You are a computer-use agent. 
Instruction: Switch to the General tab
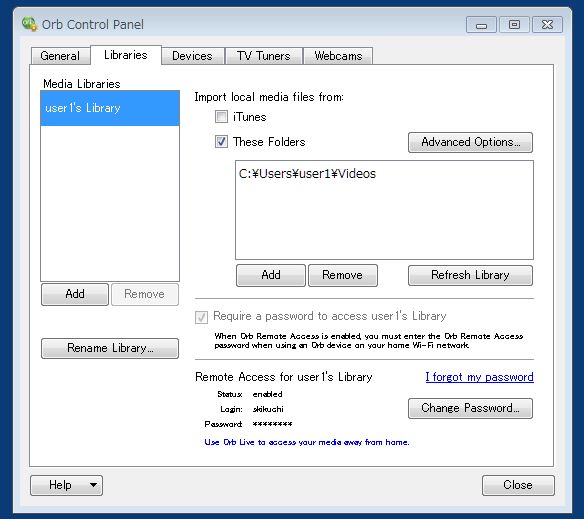(60, 56)
